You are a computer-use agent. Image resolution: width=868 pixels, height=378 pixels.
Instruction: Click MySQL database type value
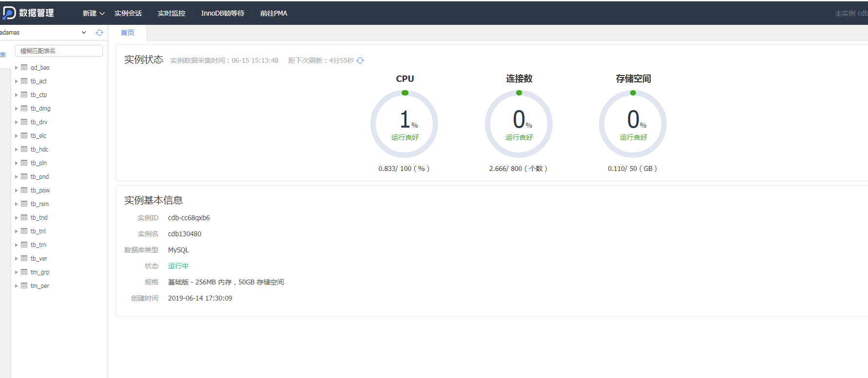point(178,250)
